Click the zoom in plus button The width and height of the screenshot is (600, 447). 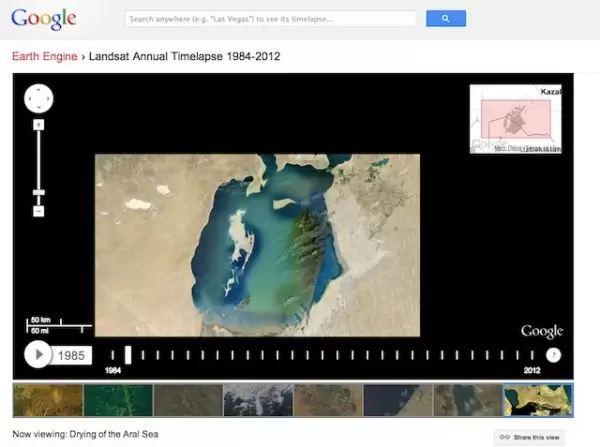click(38, 125)
